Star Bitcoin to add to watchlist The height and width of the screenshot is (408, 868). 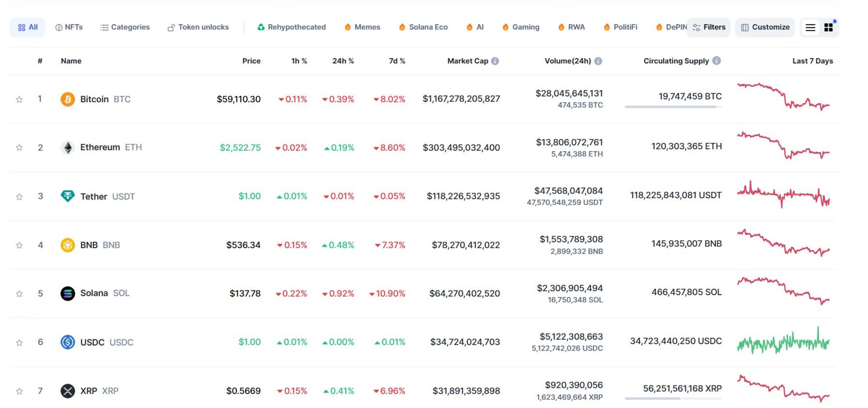(x=19, y=100)
